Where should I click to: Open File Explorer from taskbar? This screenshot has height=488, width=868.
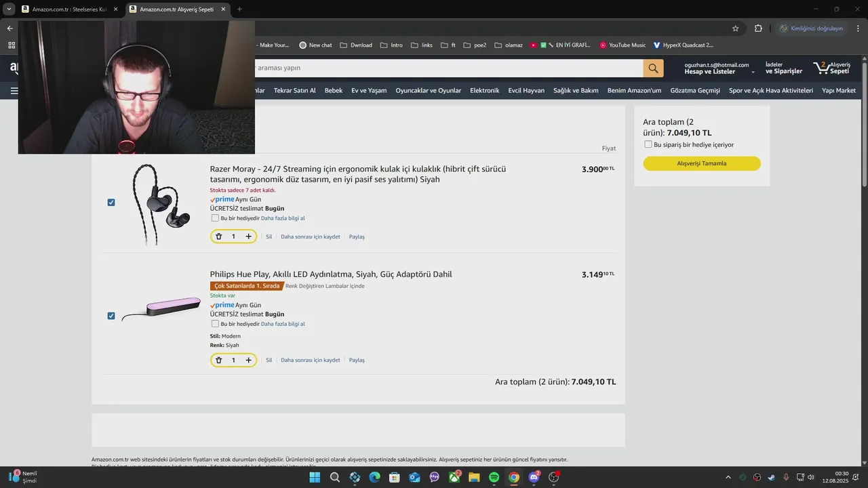[x=474, y=477]
